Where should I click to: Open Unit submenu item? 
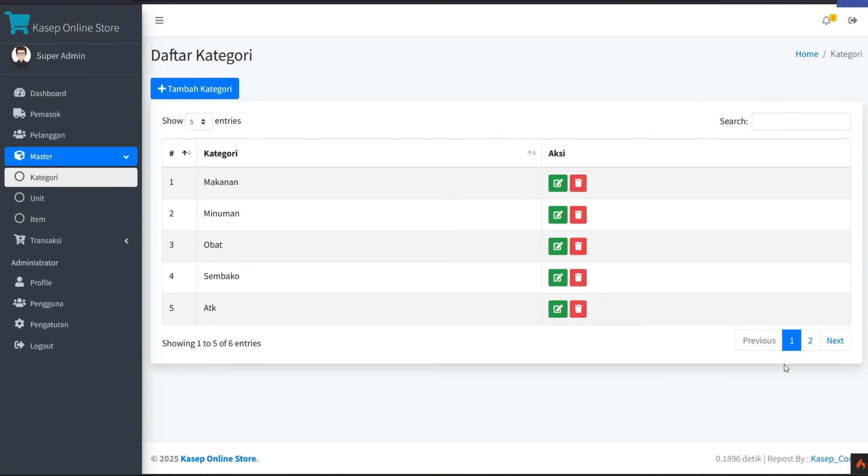point(71,198)
